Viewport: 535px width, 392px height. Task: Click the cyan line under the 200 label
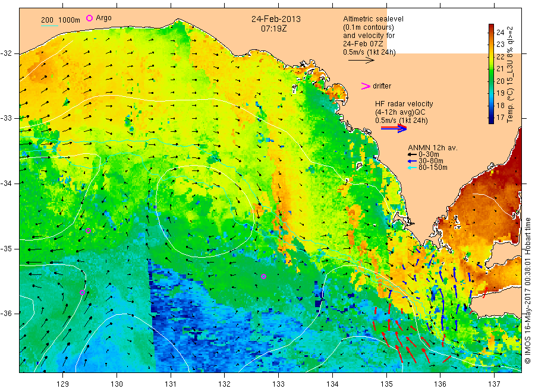(x=49, y=25)
